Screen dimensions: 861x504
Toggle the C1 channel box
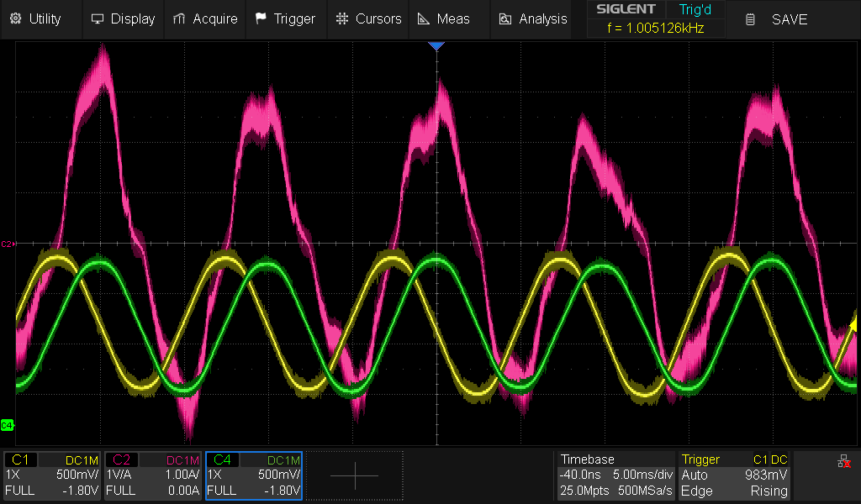[52, 475]
